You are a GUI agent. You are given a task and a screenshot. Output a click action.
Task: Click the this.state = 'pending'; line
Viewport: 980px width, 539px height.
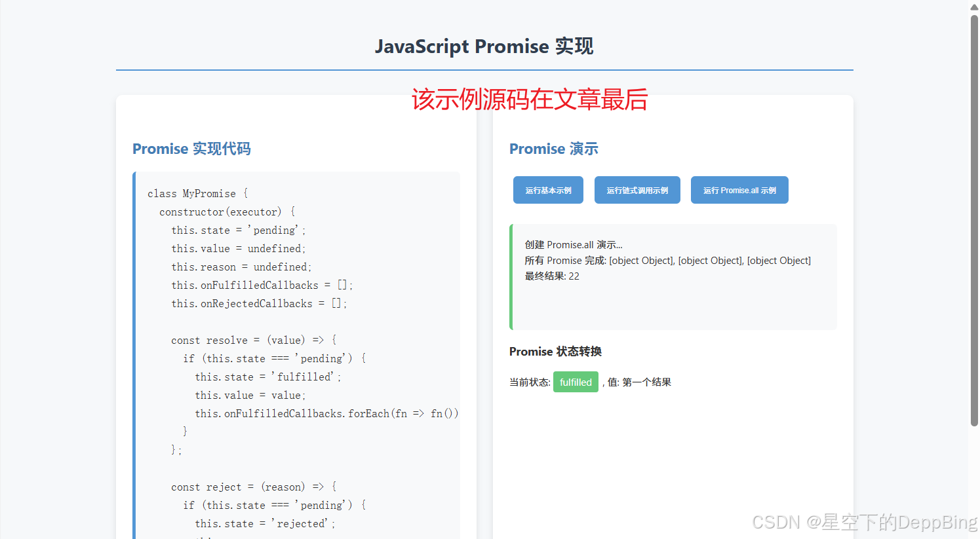tap(239, 231)
